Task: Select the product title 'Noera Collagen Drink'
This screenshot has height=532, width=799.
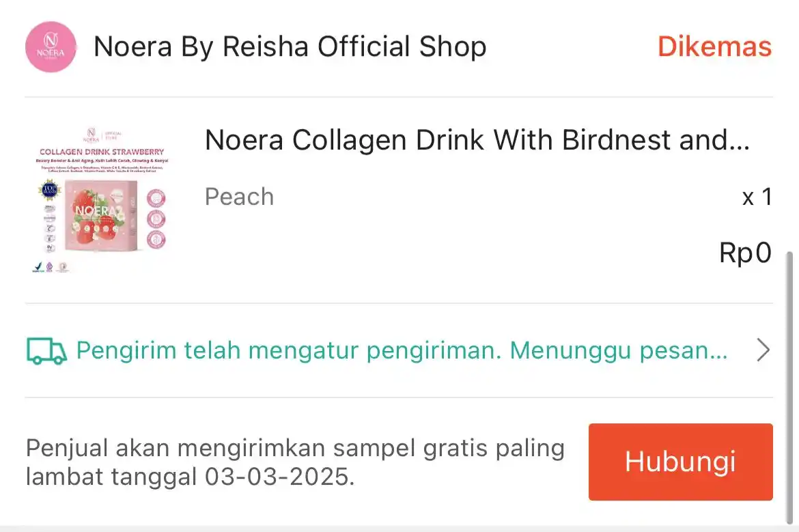Action: click(477, 139)
